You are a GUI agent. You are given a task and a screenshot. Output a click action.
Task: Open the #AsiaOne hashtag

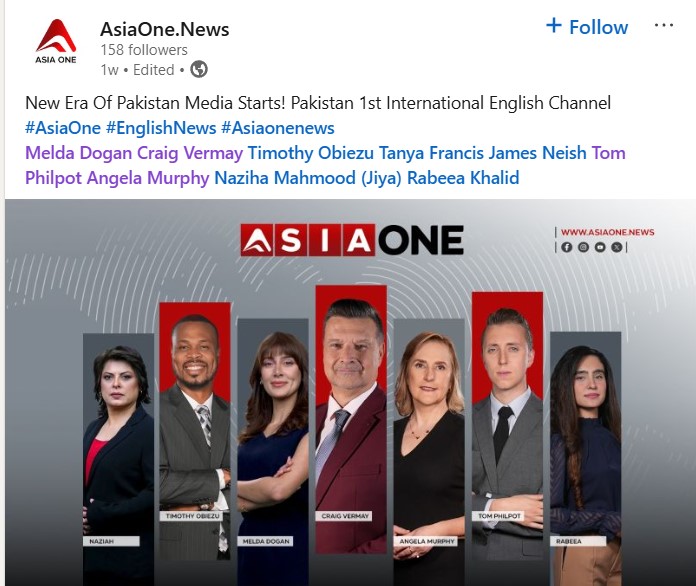(x=63, y=128)
